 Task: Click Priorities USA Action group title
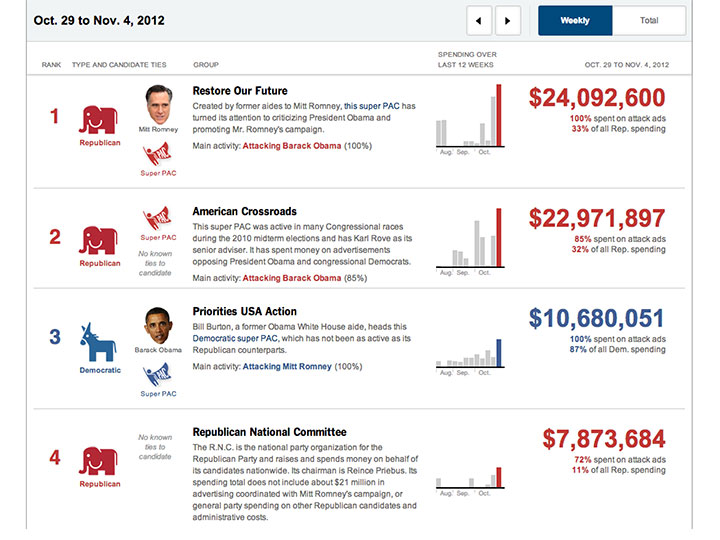click(x=244, y=312)
